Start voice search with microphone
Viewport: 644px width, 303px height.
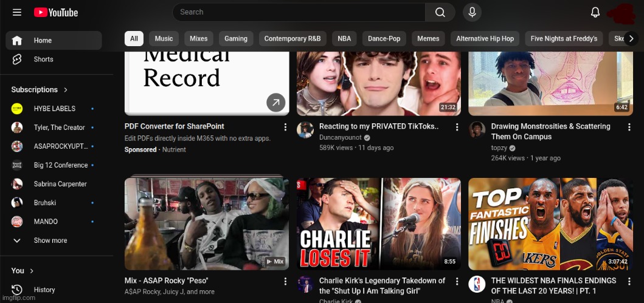pos(472,12)
